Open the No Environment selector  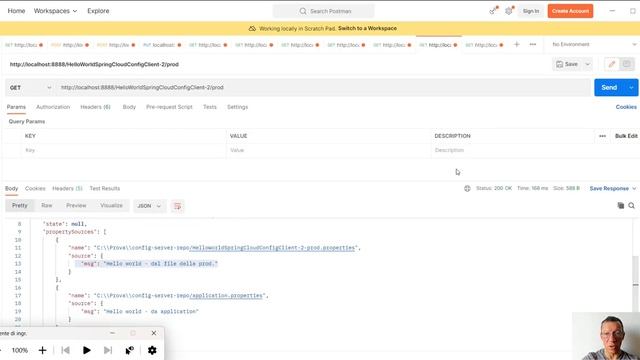click(594, 44)
